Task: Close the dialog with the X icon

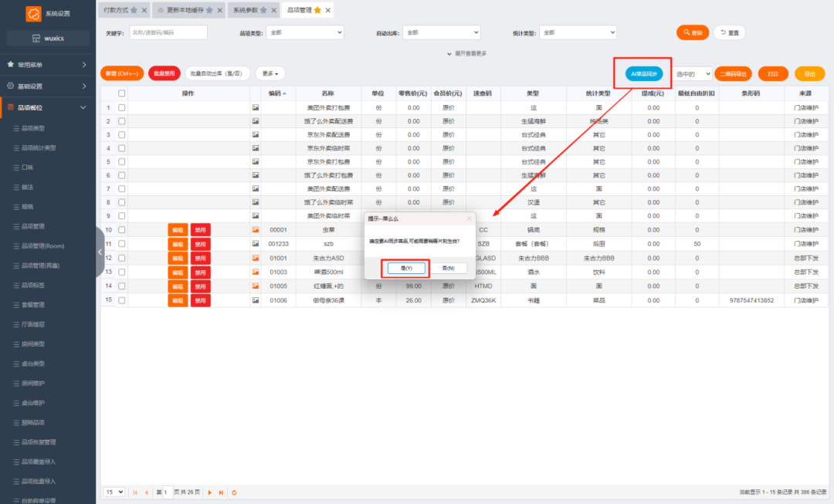Action: tap(469, 218)
